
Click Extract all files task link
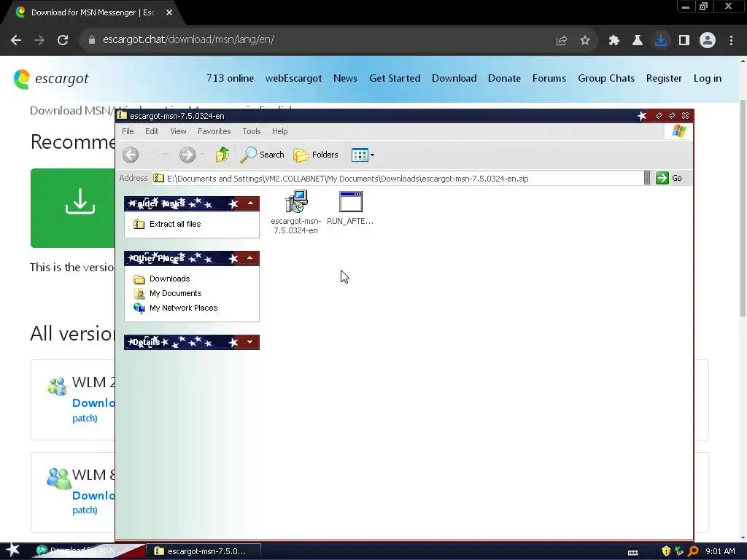point(175,224)
